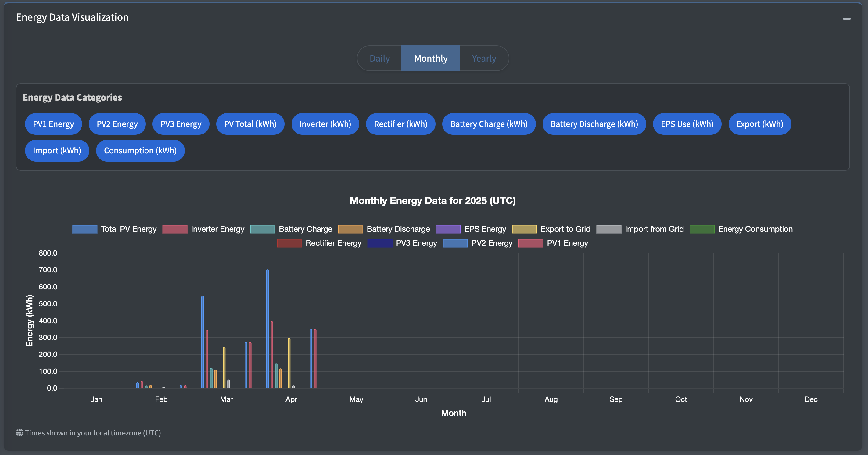This screenshot has width=868, height=455.
Task: Toggle the PV1 Energy category pill
Action: pos(53,124)
